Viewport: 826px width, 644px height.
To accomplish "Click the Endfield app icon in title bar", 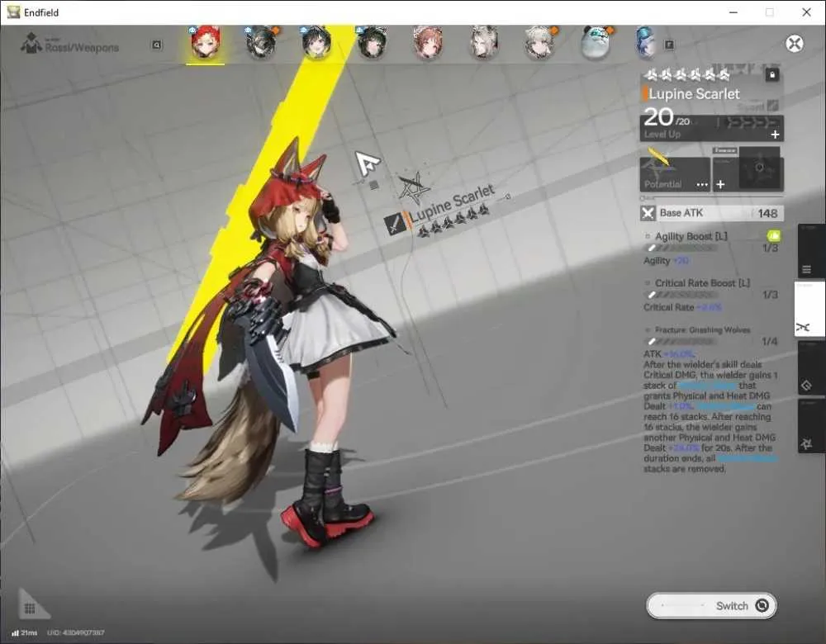I will coord(14,12).
